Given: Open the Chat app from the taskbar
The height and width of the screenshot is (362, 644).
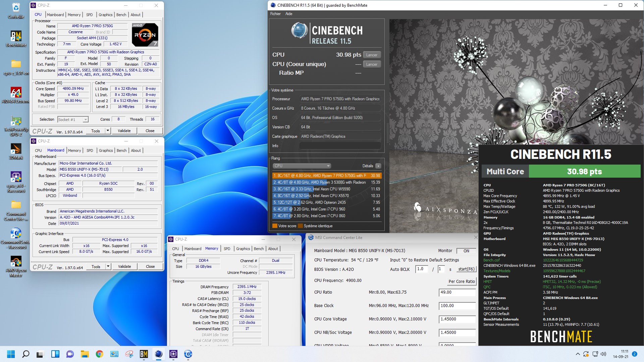Looking at the screenshot, I should [x=70, y=354].
